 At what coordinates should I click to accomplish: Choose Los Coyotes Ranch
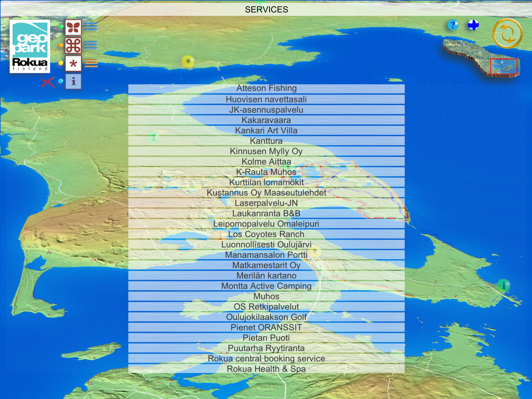point(266,234)
